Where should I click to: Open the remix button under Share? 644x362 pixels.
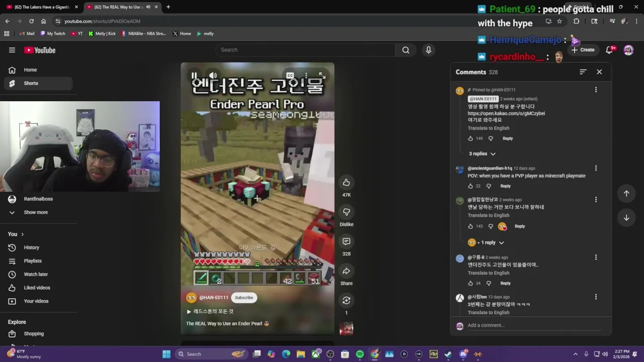pyautogui.click(x=346, y=300)
